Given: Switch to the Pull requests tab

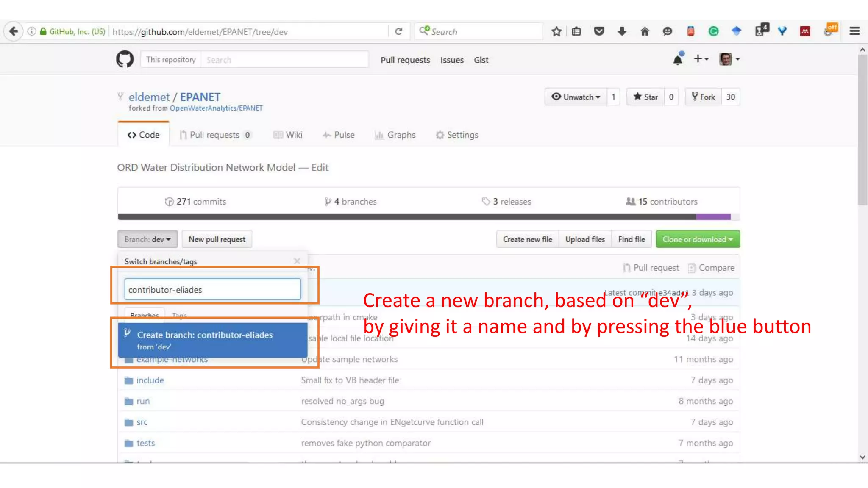Looking at the screenshot, I should [215, 135].
